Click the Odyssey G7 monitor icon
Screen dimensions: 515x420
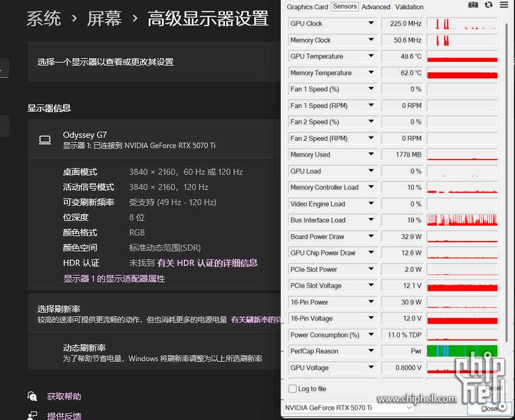coord(45,140)
